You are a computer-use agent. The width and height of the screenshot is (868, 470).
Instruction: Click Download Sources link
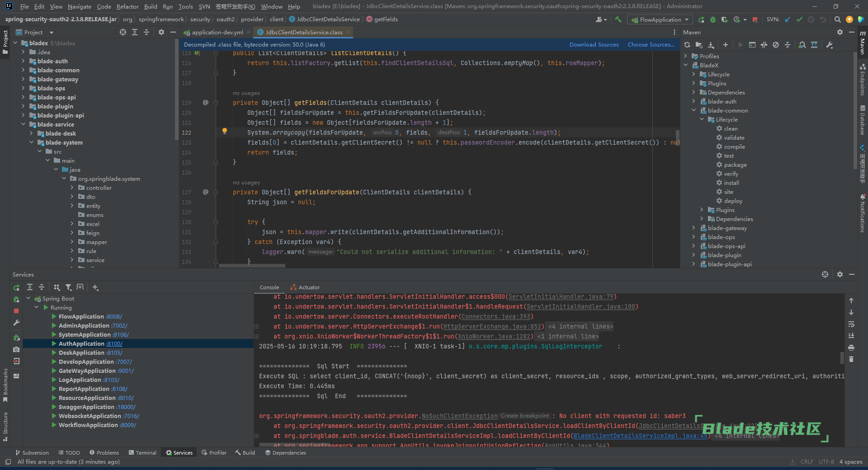point(594,45)
